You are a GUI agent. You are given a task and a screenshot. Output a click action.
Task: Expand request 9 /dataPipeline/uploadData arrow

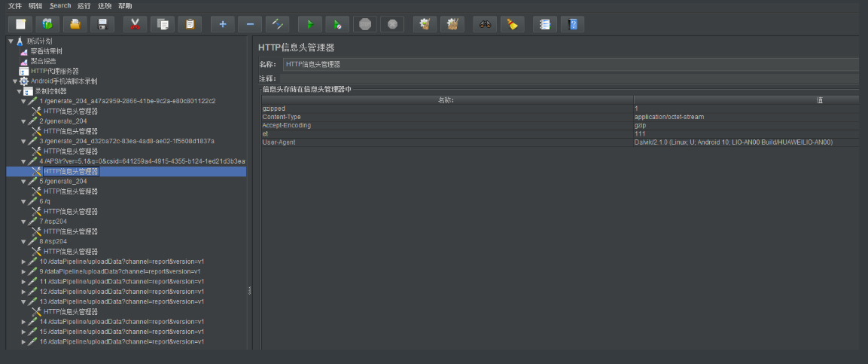pyautogui.click(x=23, y=271)
